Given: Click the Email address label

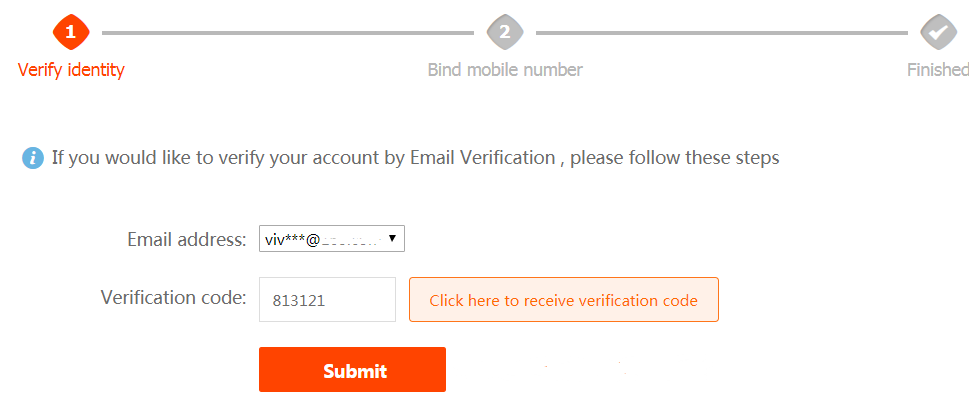Looking at the screenshot, I should pos(187,239).
